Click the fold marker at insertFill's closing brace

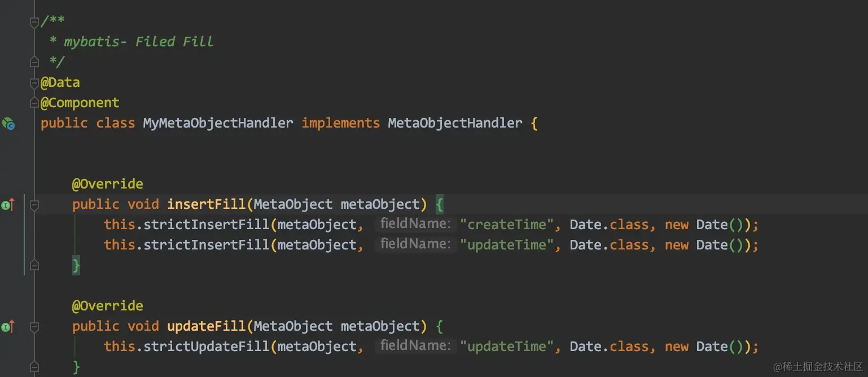coord(34,265)
